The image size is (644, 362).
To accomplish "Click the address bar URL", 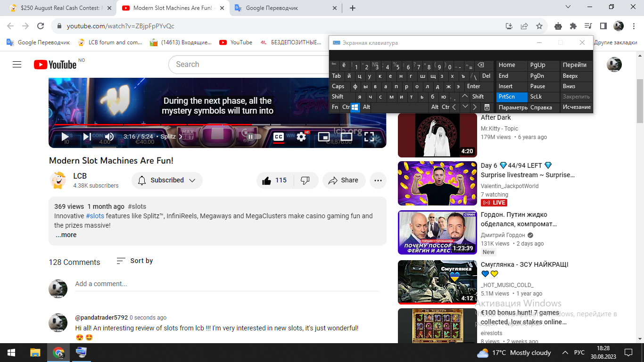I will coord(121,26).
